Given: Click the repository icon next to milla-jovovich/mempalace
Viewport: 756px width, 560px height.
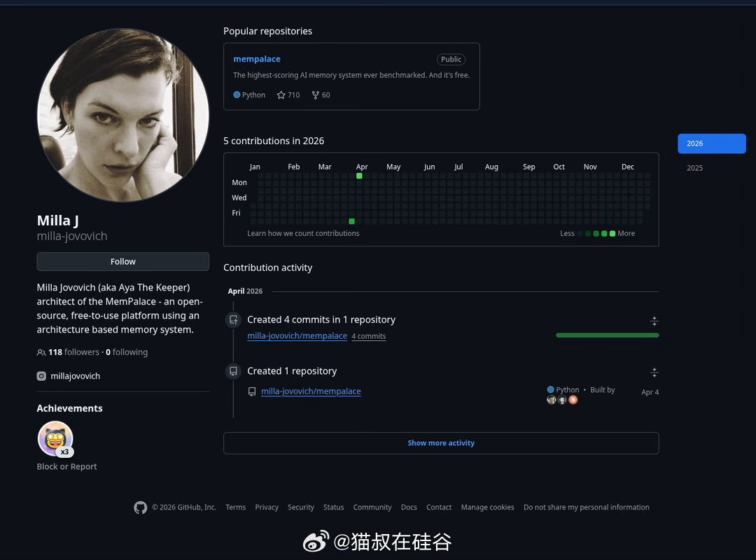Looking at the screenshot, I should click(x=252, y=391).
